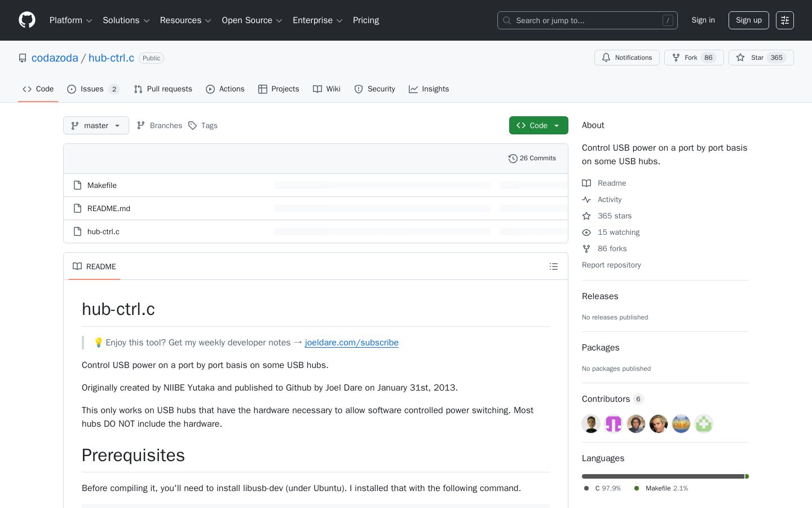Click the commits history clock icon
This screenshot has height=508, width=812.
(x=513, y=159)
